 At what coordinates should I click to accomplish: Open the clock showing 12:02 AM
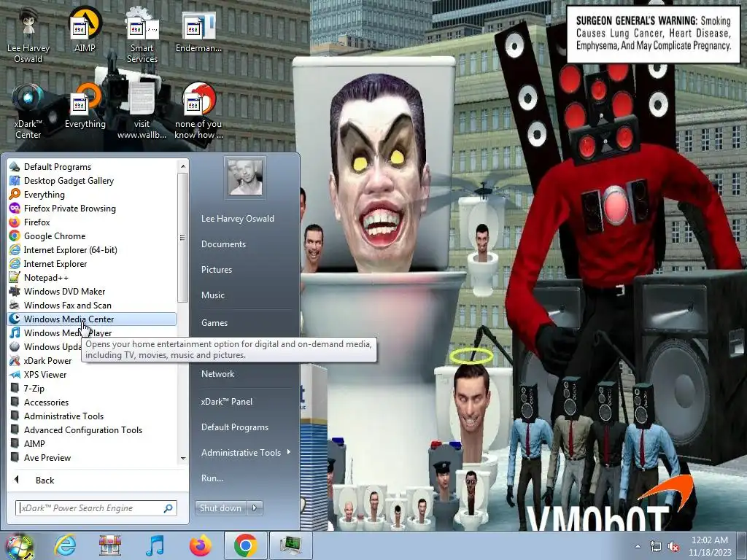[710, 546]
